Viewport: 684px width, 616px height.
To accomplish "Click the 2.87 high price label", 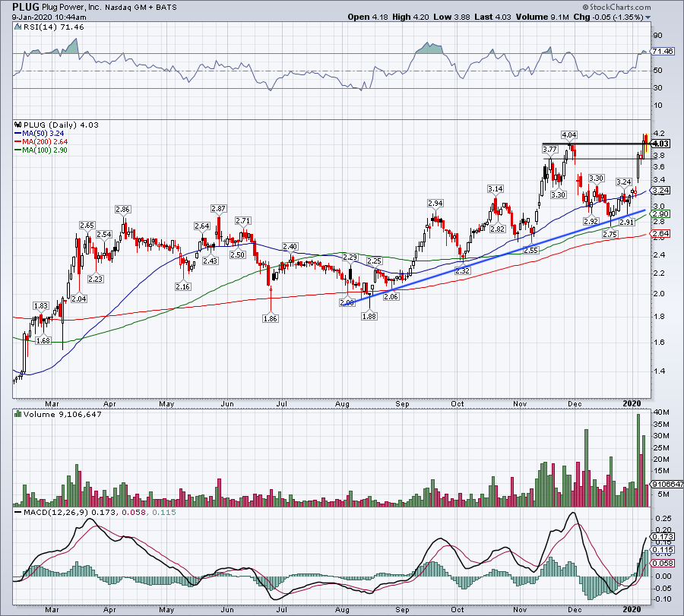I will pyautogui.click(x=218, y=208).
